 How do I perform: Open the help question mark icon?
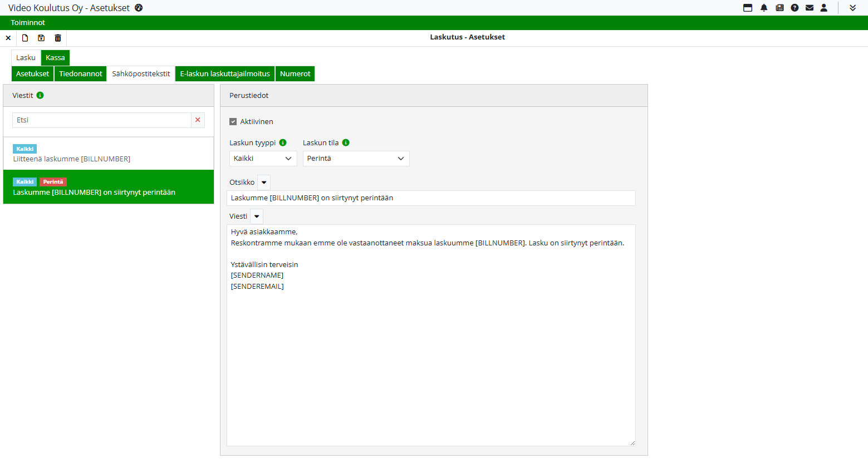pyautogui.click(x=795, y=8)
